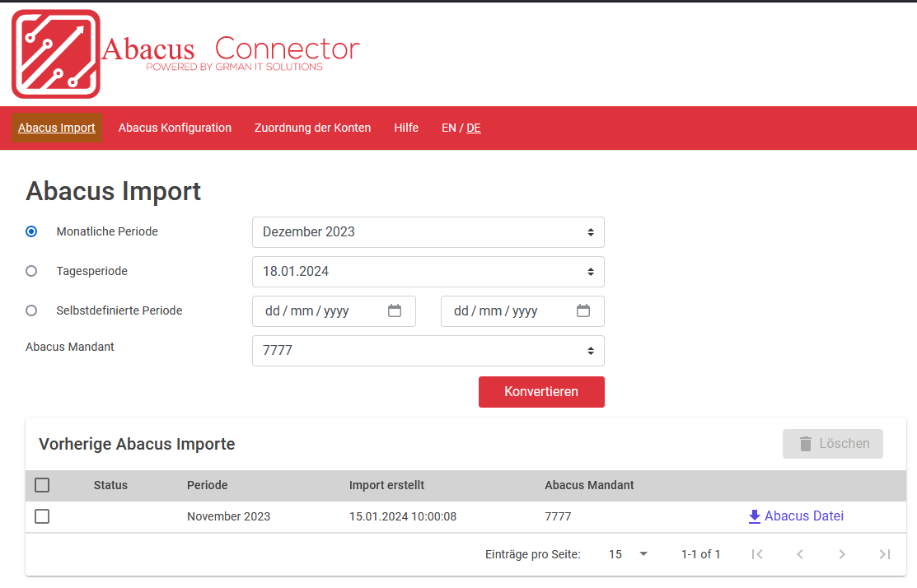This screenshot has height=588, width=917.
Task: Switch language to EN
Action: pyautogui.click(x=448, y=128)
